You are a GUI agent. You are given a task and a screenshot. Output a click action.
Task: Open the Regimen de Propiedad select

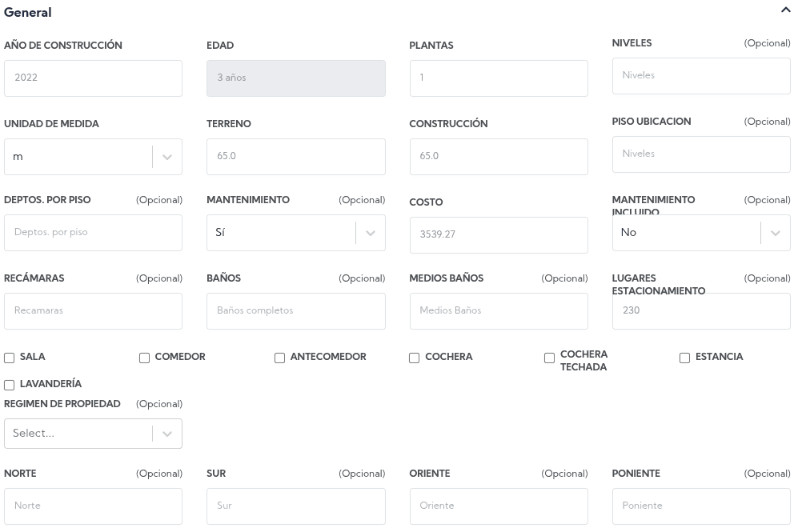[x=93, y=434]
